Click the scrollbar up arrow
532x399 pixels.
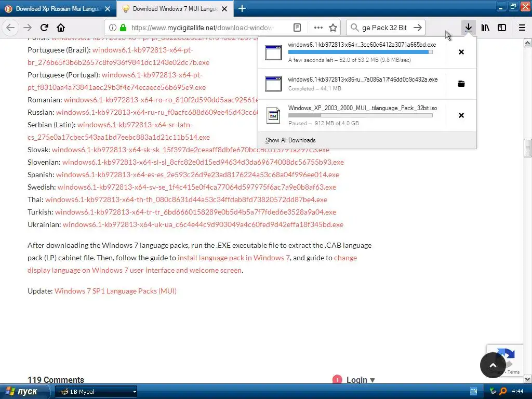[x=528, y=43]
